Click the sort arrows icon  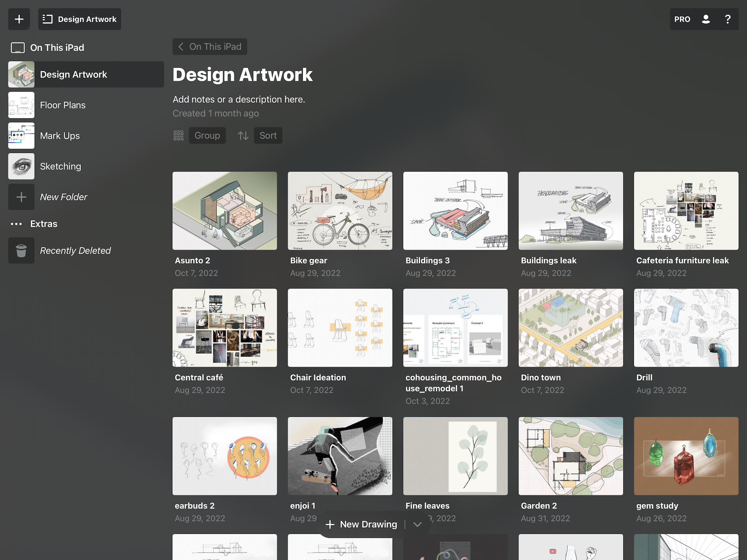tap(243, 135)
